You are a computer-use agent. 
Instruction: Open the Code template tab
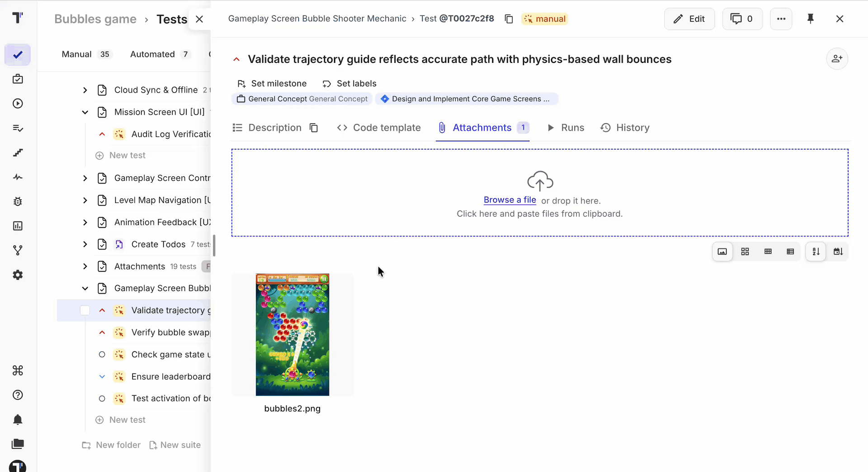click(379, 128)
